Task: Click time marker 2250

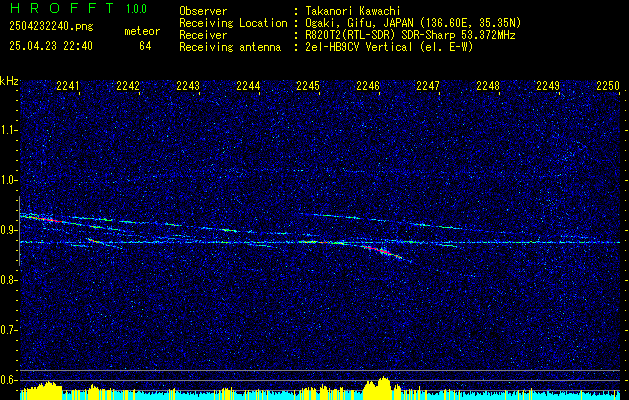Action: tap(608, 85)
